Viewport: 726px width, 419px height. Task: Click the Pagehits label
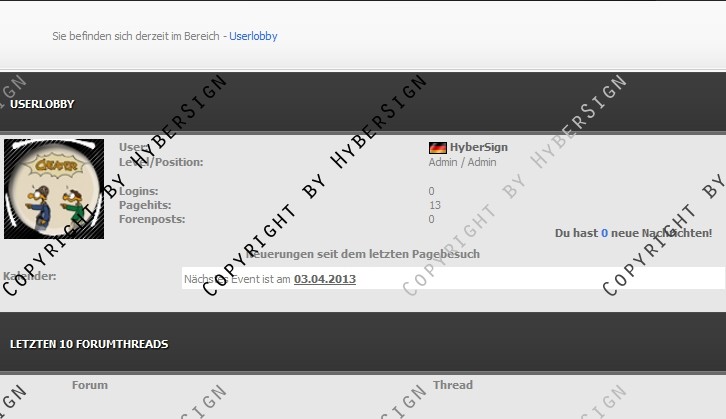click(145, 205)
